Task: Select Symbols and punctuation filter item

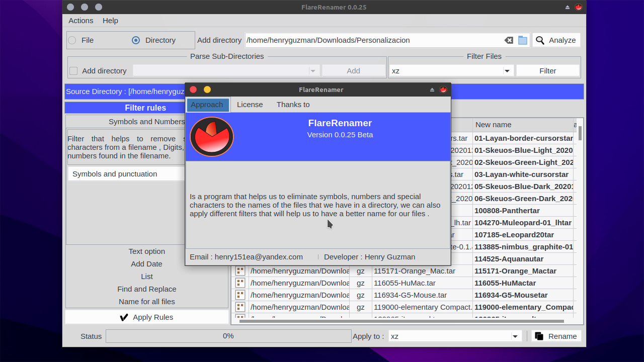Action: coord(126,174)
